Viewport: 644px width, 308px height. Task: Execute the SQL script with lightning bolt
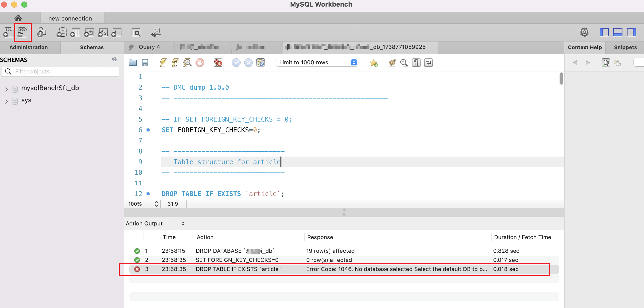(x=163, y=63)
